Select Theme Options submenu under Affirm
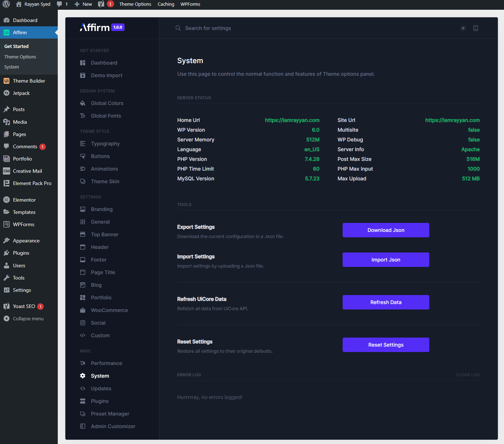 click(20, 57)
